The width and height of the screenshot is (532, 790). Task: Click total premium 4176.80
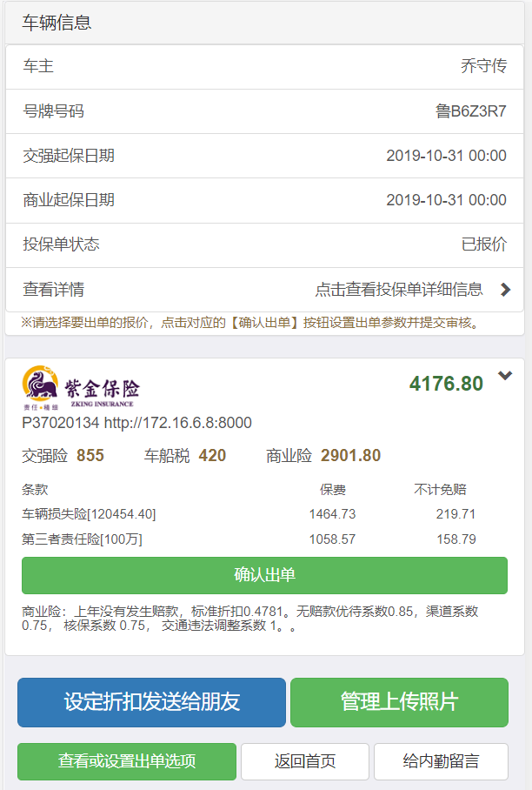(x=446, y=384)
